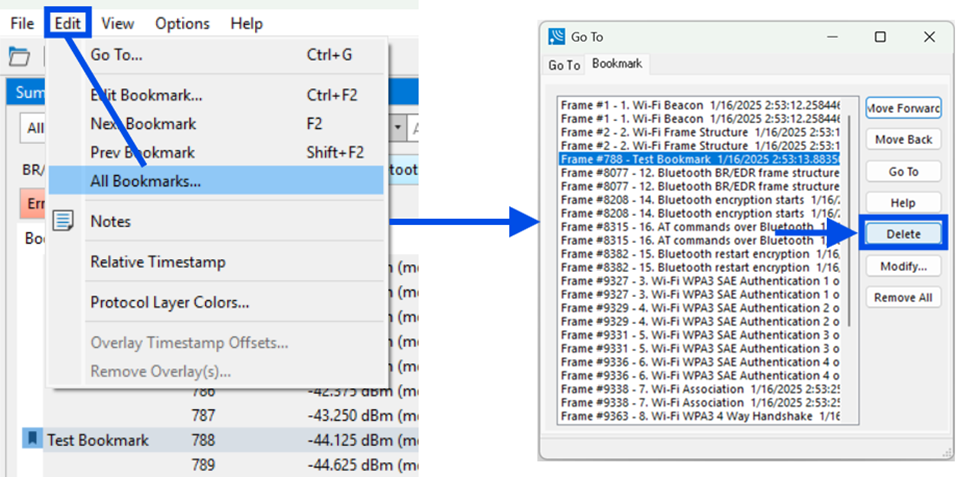Click the blue bookmark icon beside Test Bookmark

(x=32, y=439)
